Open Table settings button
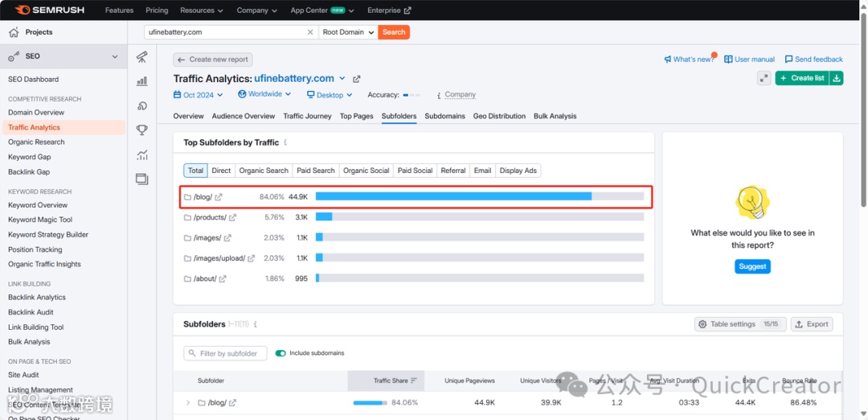This screenshot has height=420, width=868. click(x=740, y=324)
